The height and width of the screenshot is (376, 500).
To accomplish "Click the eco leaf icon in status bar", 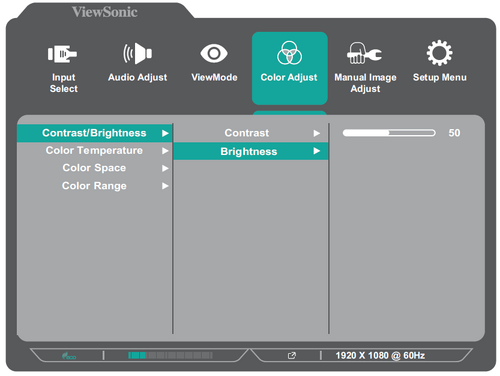I will 69,356.
